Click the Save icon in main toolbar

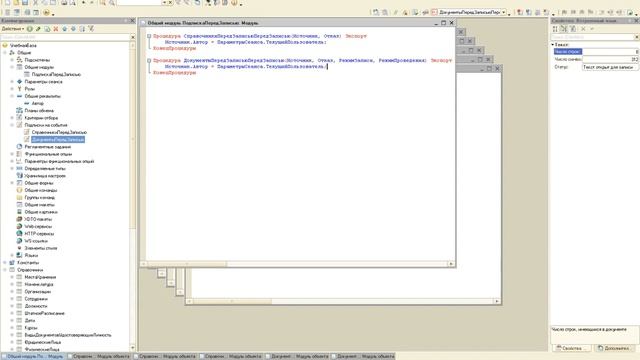pos(25,2)
